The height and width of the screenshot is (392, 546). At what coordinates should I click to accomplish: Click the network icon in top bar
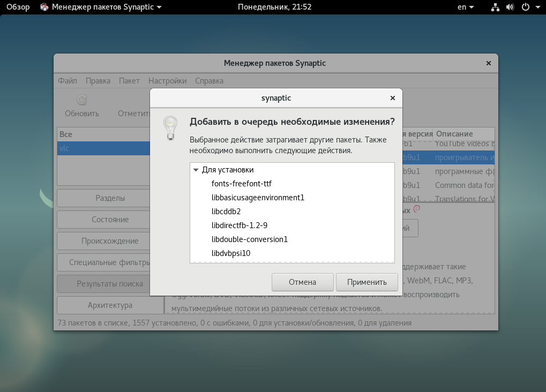(x=495, y=7)
